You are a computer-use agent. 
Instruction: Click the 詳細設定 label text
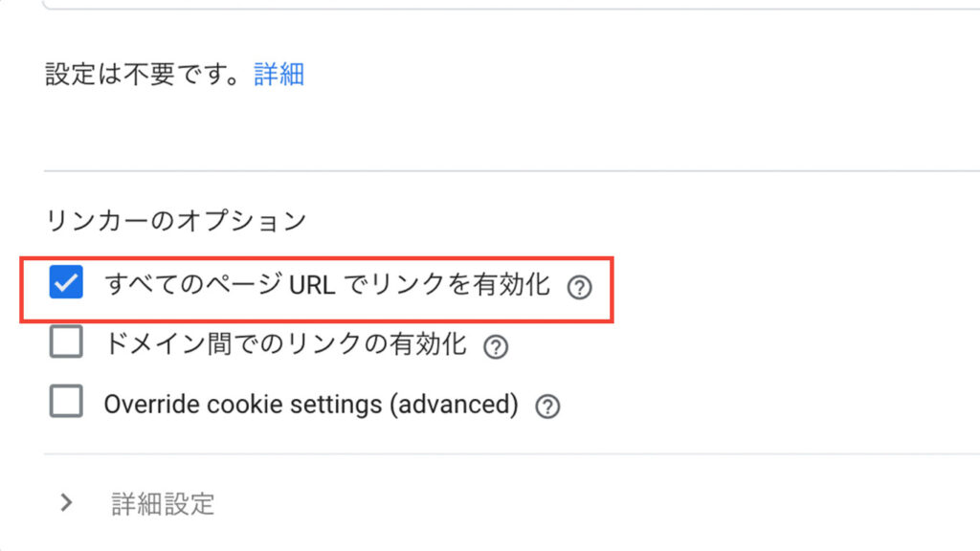coord(163,503)
